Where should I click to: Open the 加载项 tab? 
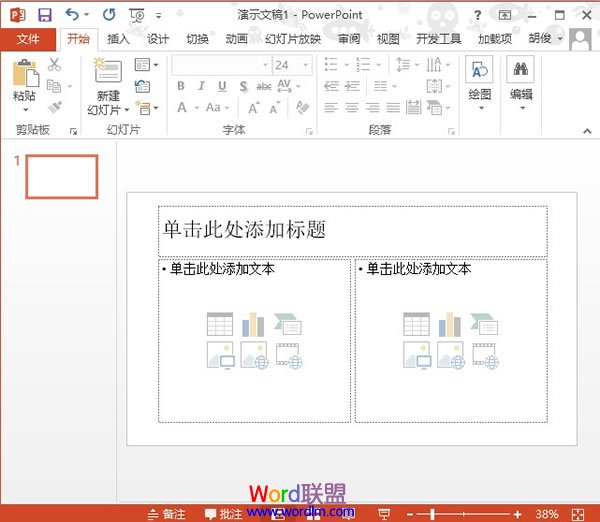tap(495, 39)
